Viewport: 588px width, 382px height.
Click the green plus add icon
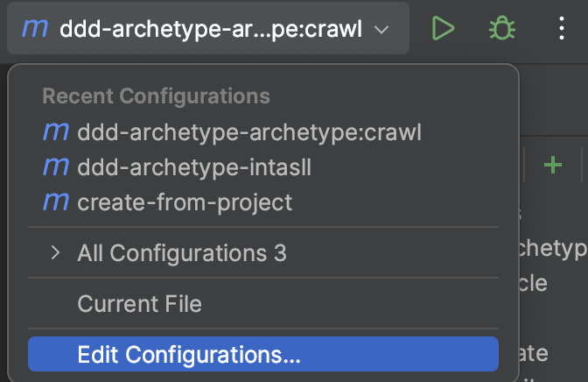[x=552, y=164]
